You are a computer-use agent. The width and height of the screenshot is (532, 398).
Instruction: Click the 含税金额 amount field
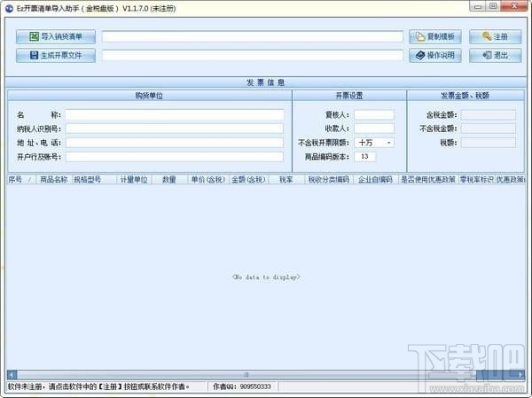coord(489,114)
